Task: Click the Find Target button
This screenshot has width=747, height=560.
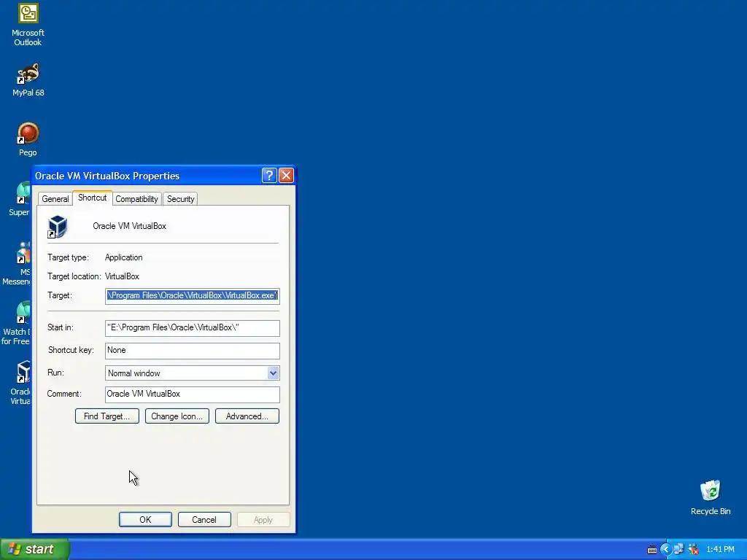Action: coord(107,416)
